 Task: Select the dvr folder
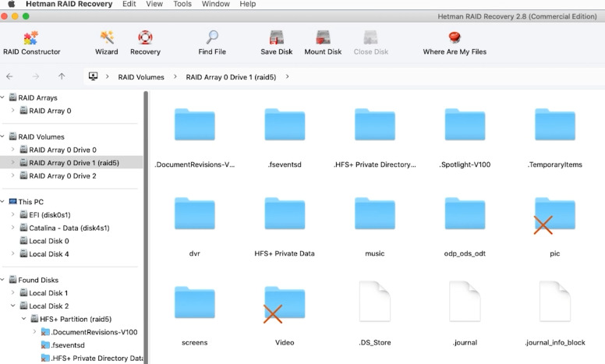point(194,214)
